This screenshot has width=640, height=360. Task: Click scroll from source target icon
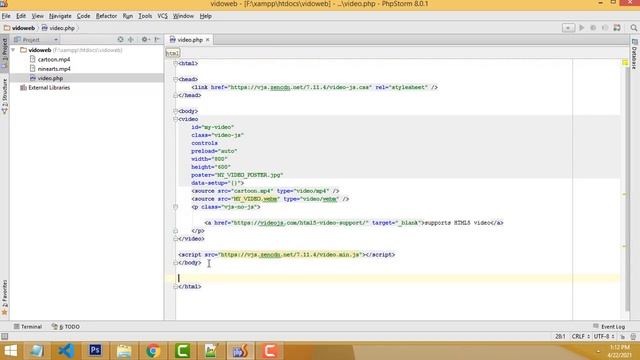120,40
